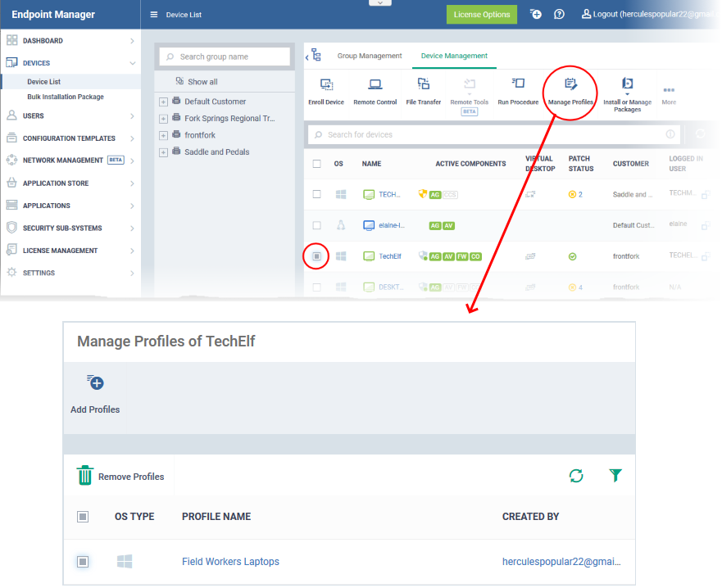Click the Add Profiles icon
This screenshot has height=588, width=722.
tap(95, 382)
